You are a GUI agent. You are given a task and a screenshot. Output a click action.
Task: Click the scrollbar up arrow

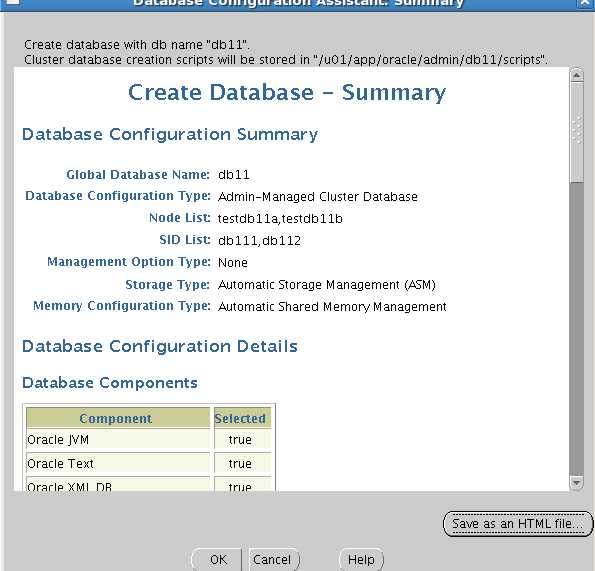[576, 75]
